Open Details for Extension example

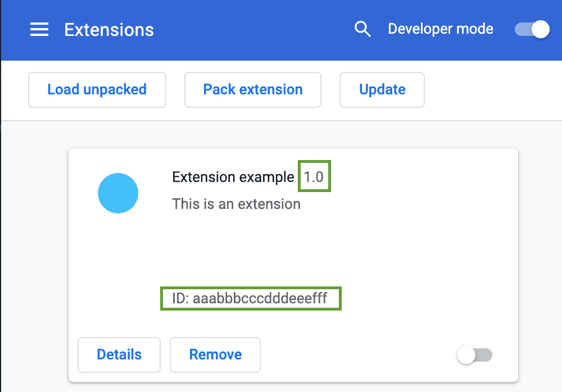click(119, 355)
